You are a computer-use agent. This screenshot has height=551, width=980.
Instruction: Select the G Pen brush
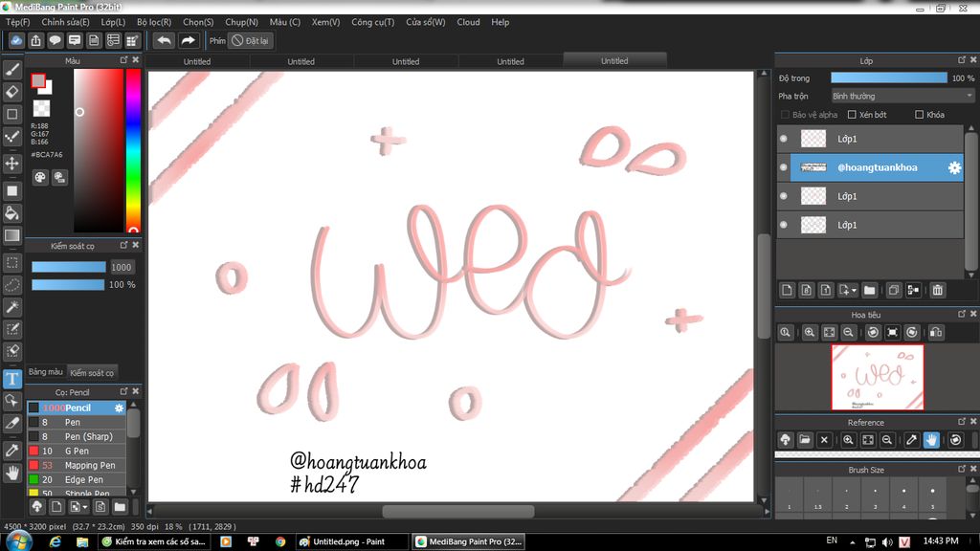(77, 451)
